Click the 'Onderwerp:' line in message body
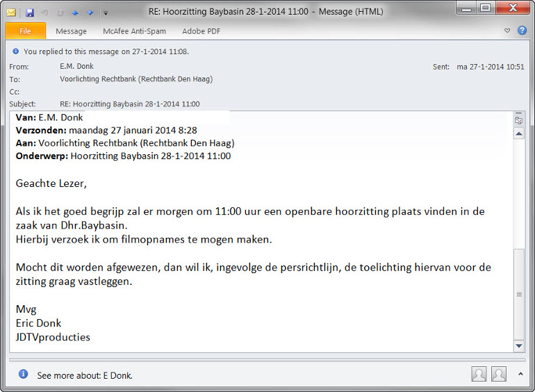 123,156
